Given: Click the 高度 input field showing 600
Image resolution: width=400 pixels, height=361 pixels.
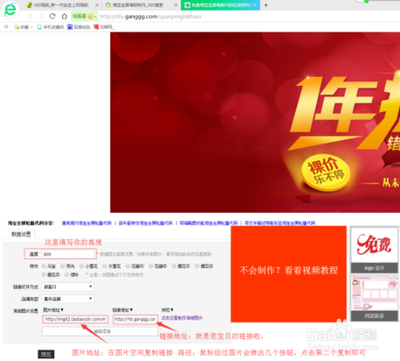Looking at the screenshot, I should pos(69,254).
